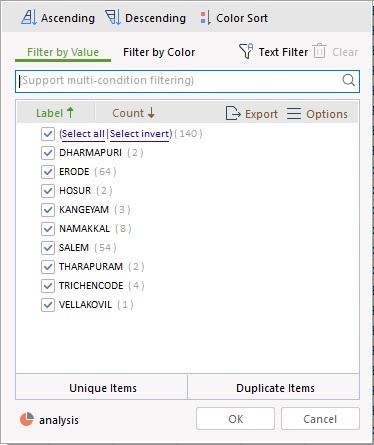The image size is (374, 445).
Task: Uncheck the HOSUR checkbox
Action: coord(48,191)
